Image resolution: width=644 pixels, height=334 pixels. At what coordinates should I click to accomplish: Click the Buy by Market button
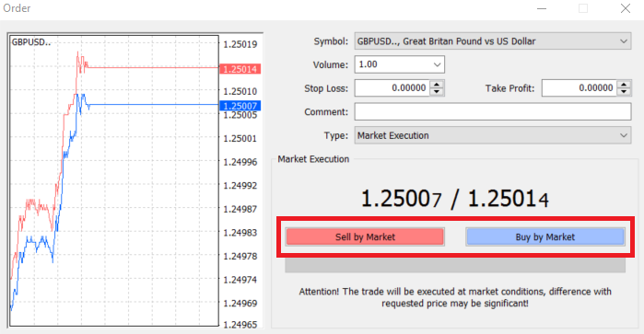click(545, 236)
